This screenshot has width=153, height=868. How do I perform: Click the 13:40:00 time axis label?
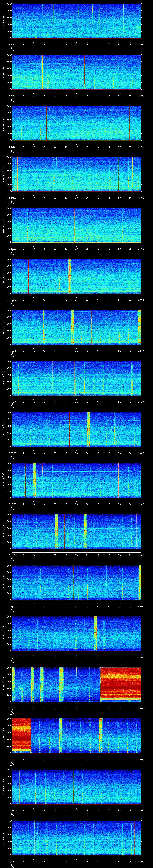point(12,504)
